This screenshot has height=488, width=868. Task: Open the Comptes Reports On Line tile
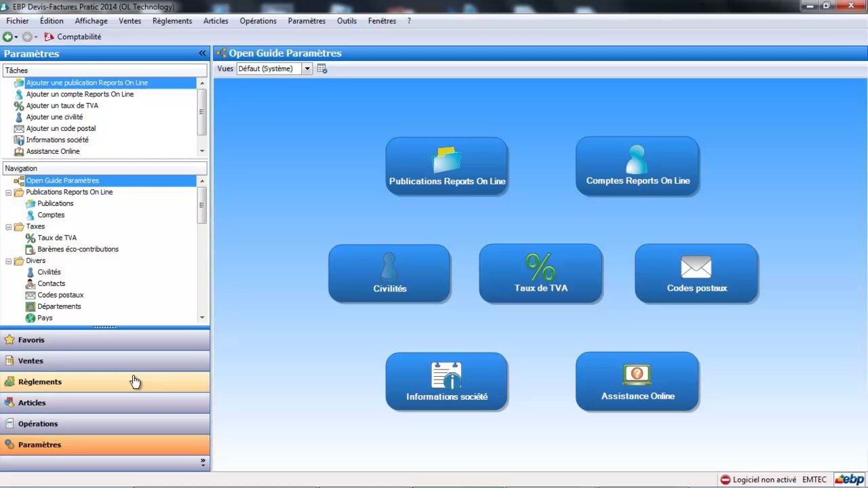coord(637,167)
